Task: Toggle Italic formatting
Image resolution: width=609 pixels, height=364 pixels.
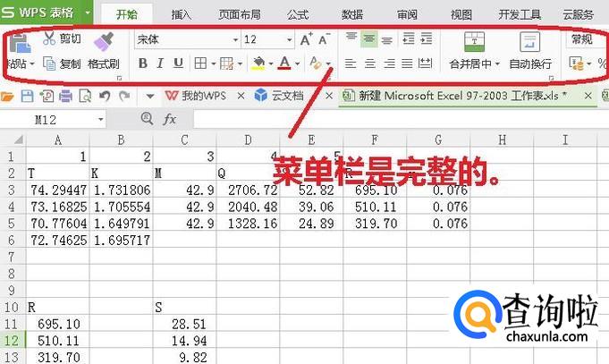Action: click(161, 63)
